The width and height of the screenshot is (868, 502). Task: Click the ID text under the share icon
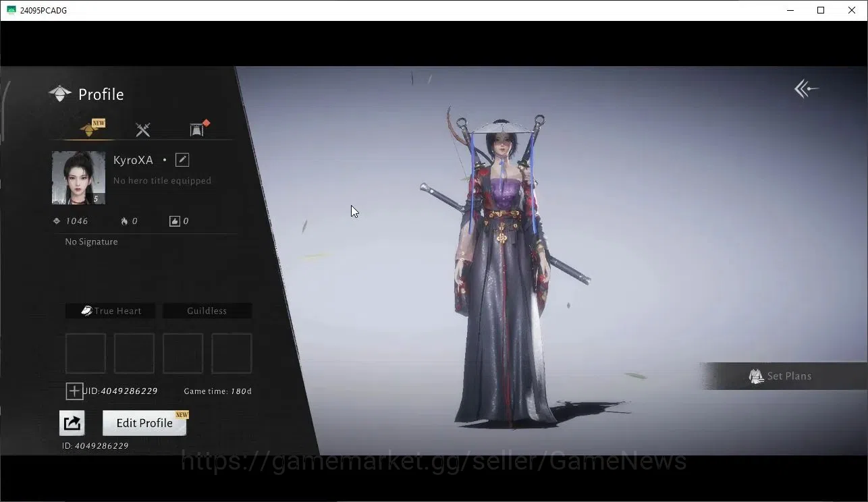(95, 446)
